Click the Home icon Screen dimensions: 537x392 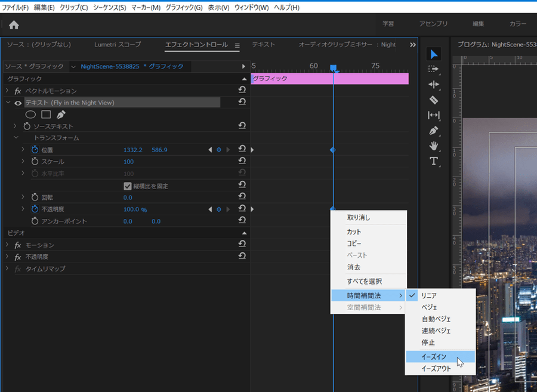coord(14,24)
